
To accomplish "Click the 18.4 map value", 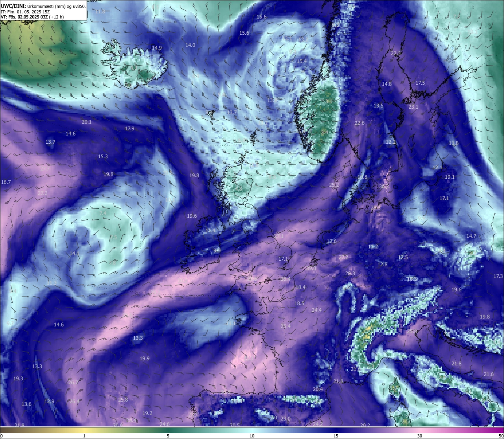I will (x=300, y=287).
